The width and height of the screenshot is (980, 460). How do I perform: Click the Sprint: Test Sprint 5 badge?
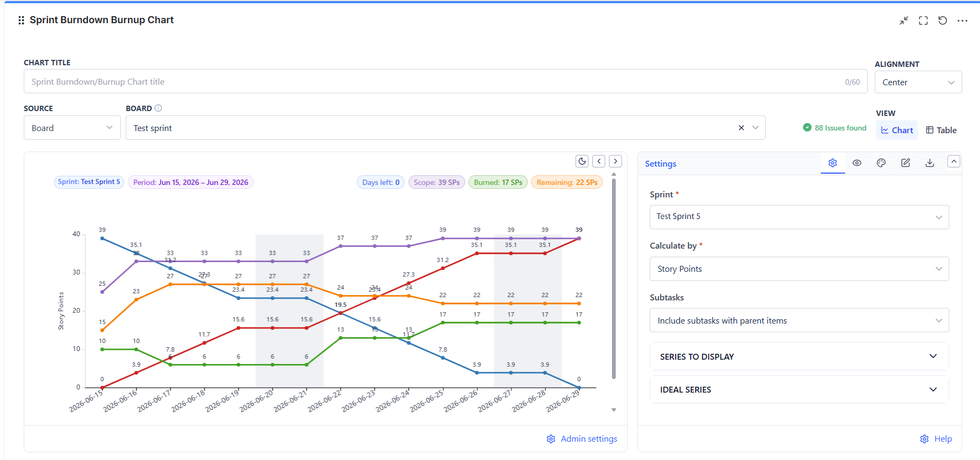[x=89, y=182]
